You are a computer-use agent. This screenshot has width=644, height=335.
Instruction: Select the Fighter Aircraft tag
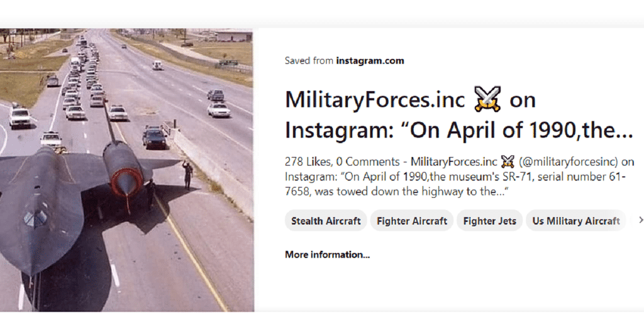coord(412,221)
